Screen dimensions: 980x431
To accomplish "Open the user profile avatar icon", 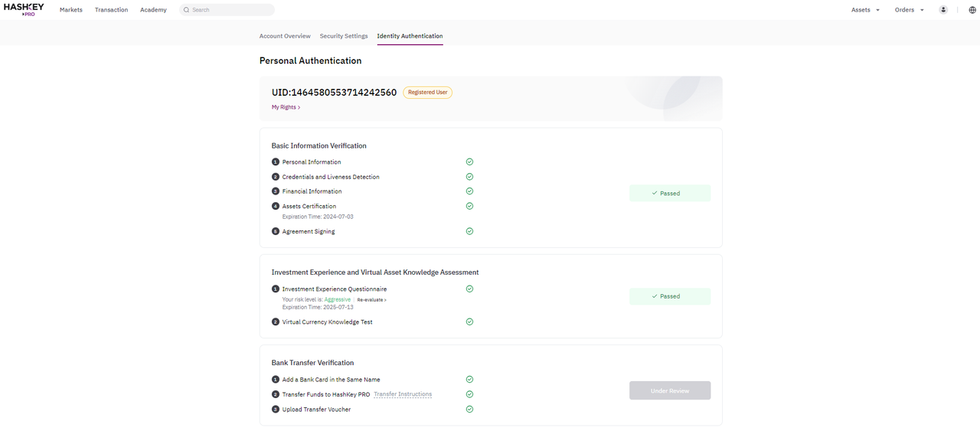I will pyautogui.click(x=943, y=10).
